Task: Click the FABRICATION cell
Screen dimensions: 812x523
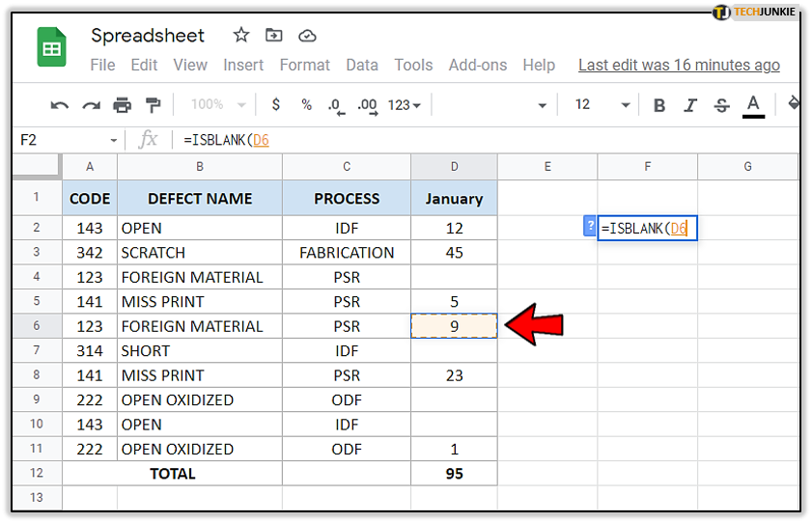Action: tap(347, 253)
